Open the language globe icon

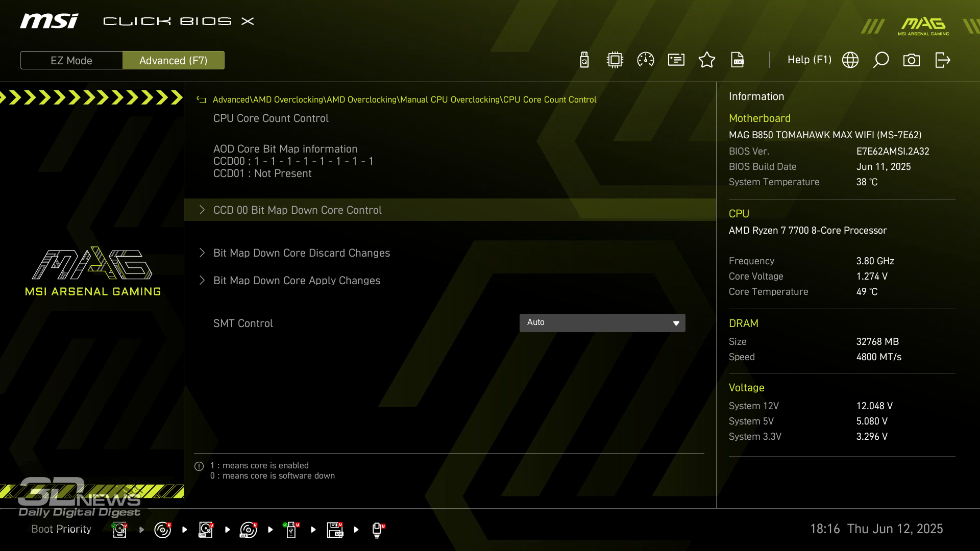tap(850, 60)
